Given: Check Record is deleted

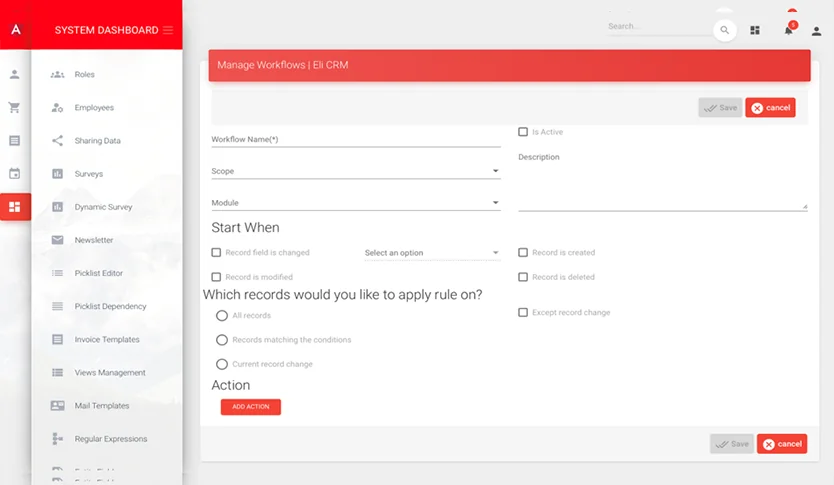Looking at the screenshot, I should 523,277.
